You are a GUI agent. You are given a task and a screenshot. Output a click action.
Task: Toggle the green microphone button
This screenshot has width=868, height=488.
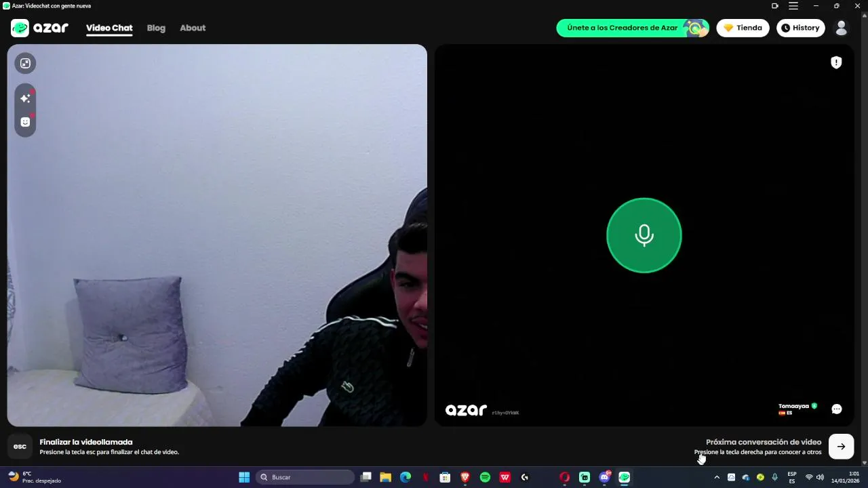coord(644,235)
